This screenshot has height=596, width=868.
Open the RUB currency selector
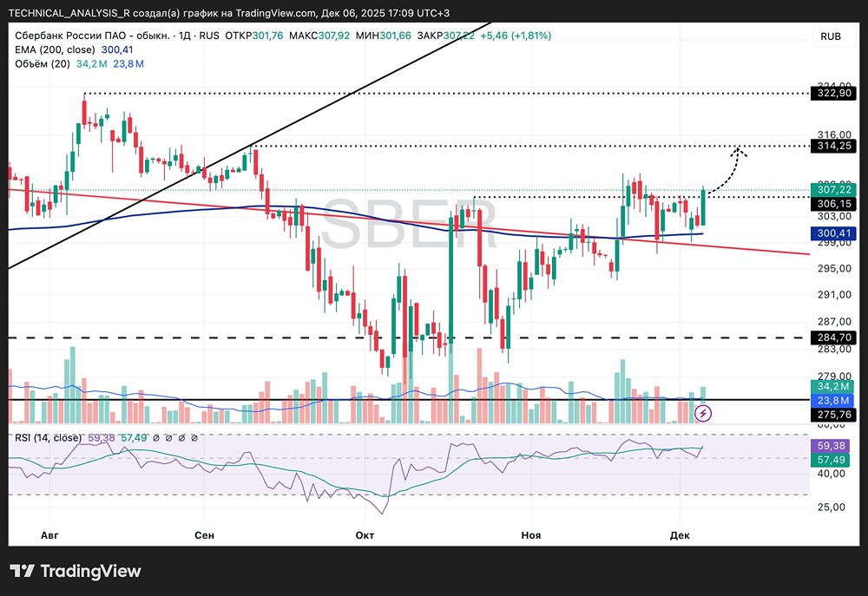coord(830,36)
